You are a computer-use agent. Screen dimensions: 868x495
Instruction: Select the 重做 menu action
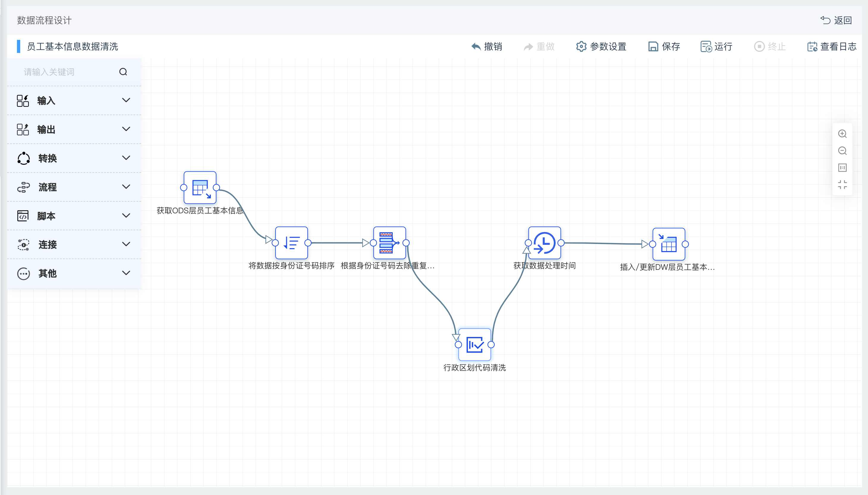(540, 46)
